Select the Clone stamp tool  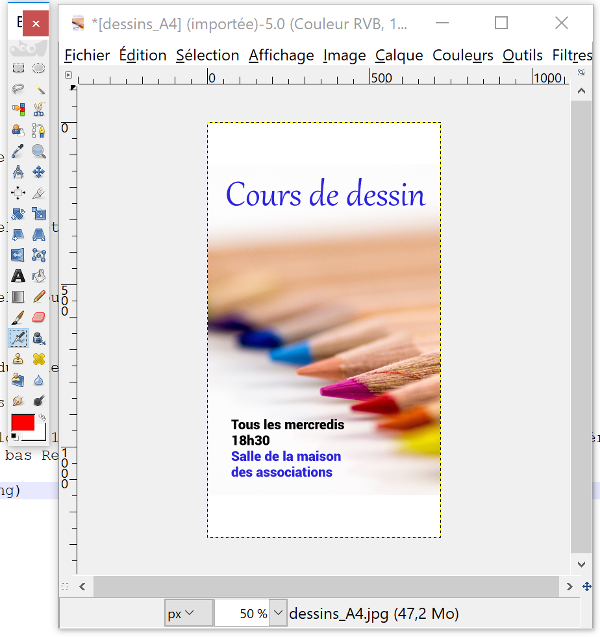pyautogui.click(x=18, y=359)
